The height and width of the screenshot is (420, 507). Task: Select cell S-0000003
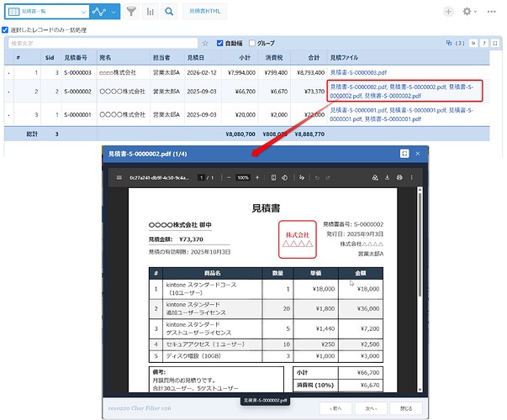coord(77,73)
